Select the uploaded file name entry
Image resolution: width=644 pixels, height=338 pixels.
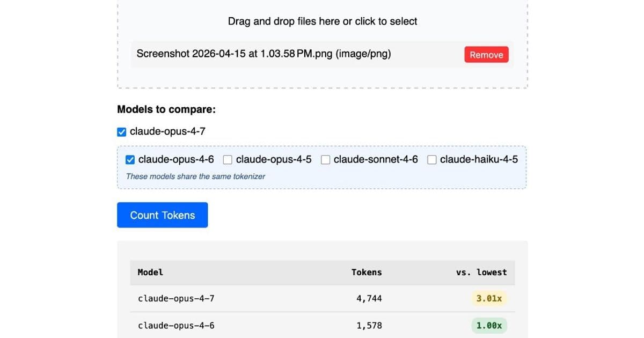264,54
